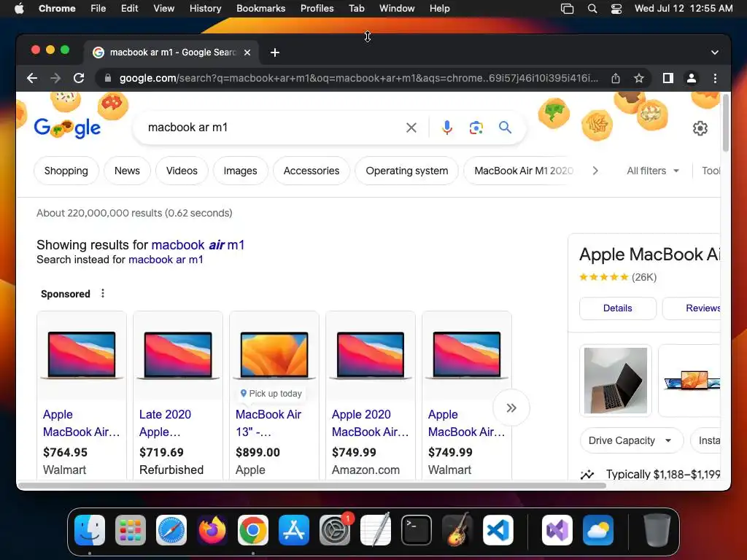Viewport: 747px width, 560px height.
Task: Click the Details button in product panel
Action: click(617, 308)
